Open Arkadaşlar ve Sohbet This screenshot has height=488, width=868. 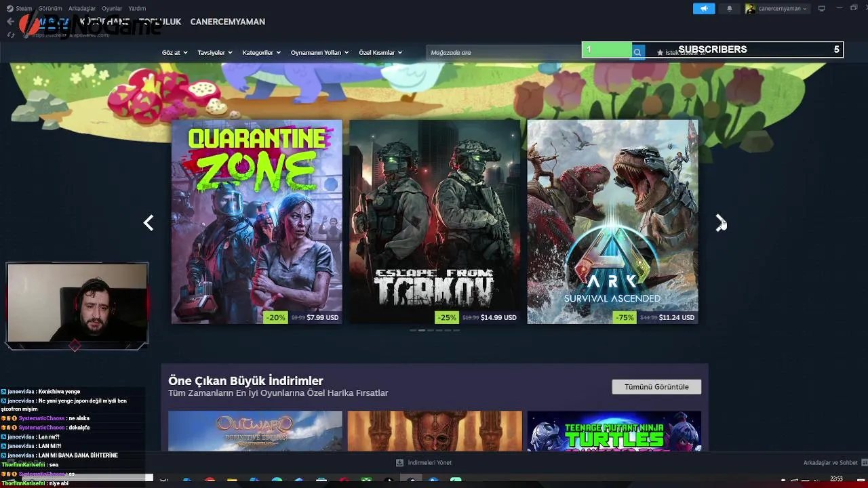point(830,462)
